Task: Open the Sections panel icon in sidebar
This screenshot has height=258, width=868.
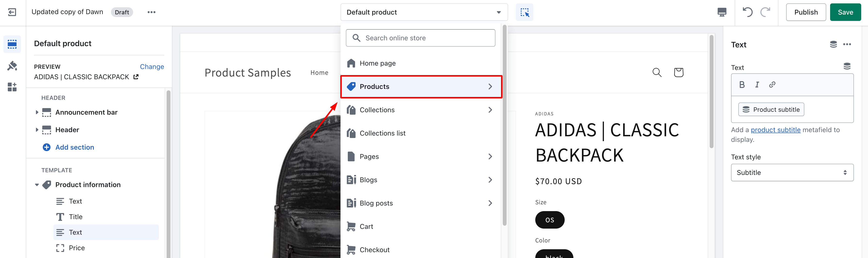Action: [x=12, y=44]
